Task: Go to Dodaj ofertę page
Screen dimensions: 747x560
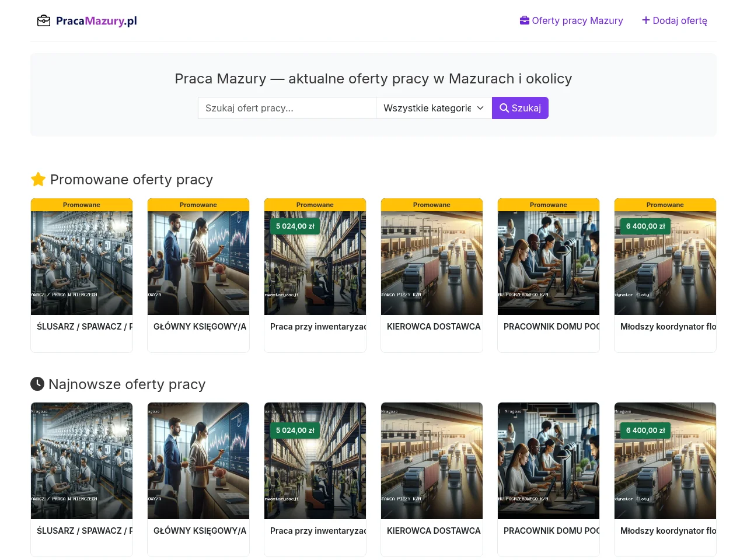Action: click(x=675, y=20)
